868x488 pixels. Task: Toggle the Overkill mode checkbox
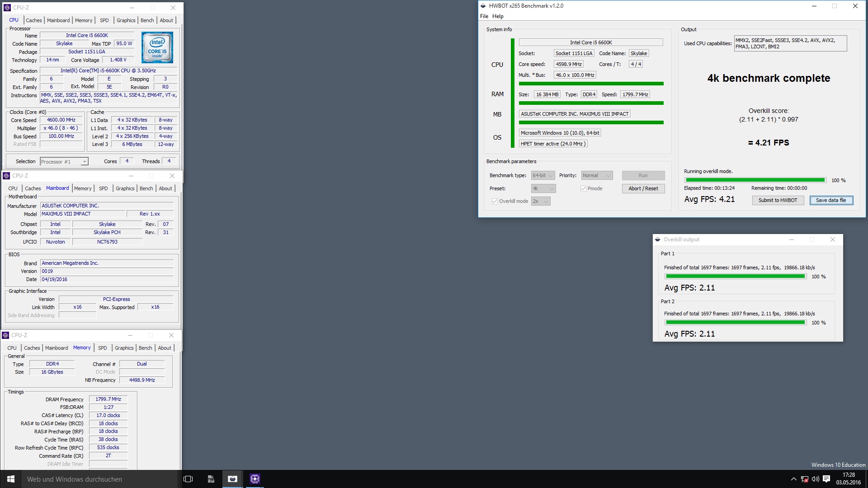[x=495, y=202]
